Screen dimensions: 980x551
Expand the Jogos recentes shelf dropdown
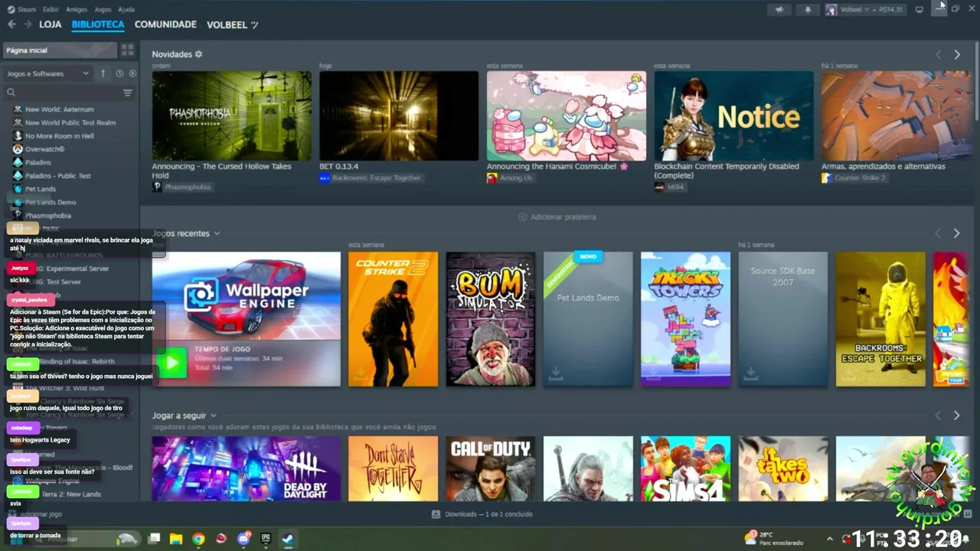pyautogui.click(x=217, y=233)
